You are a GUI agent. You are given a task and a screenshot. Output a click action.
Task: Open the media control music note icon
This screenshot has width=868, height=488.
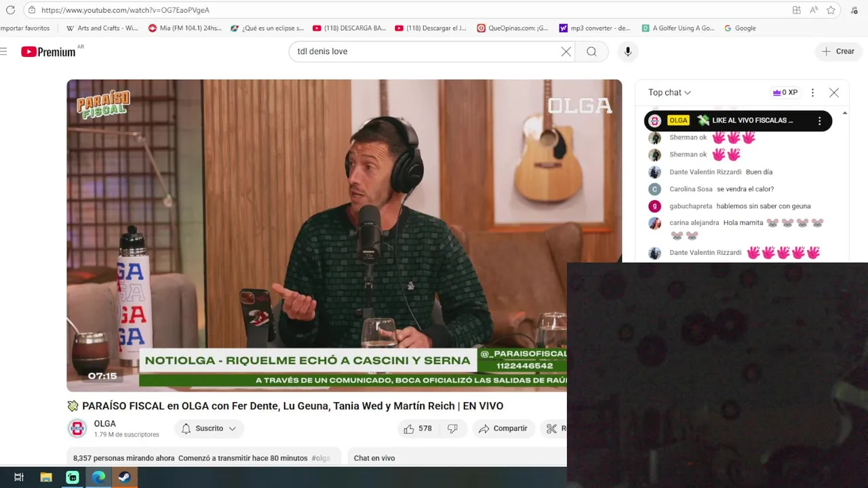coord(854,10)
